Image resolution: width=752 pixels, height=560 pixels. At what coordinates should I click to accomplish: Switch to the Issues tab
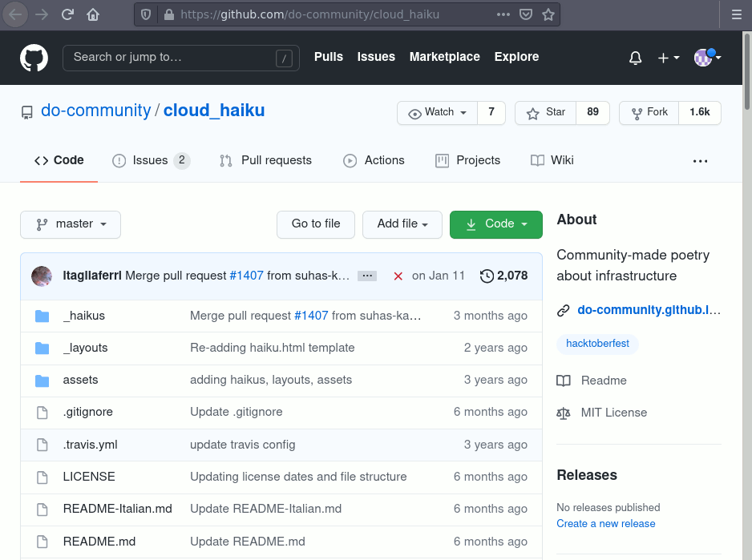(x=151, y=160)
